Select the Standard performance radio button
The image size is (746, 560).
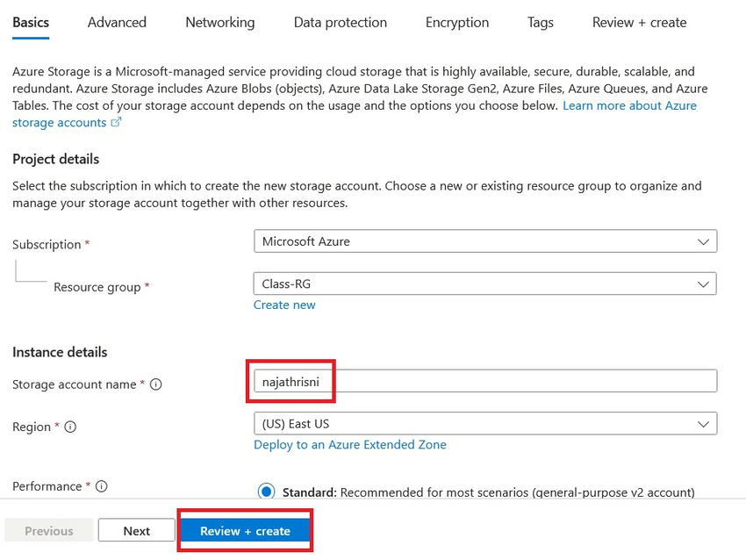pyautogui.click(x=267, y=492)
